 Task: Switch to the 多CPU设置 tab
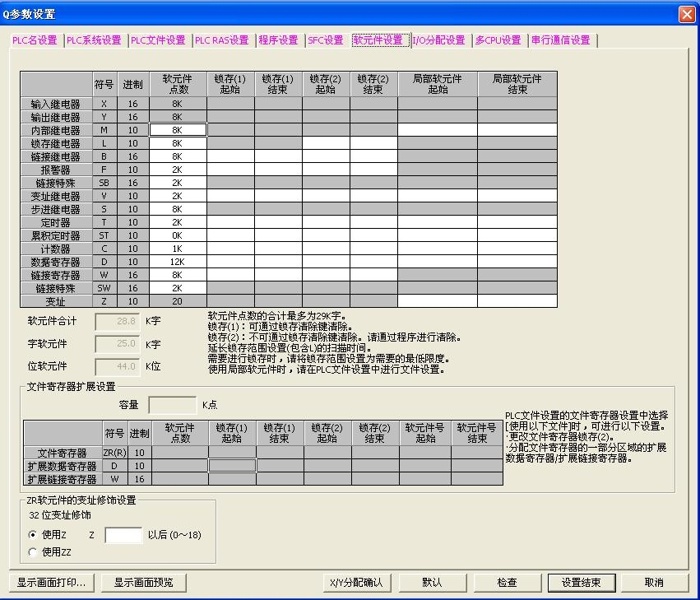[498, 40]
